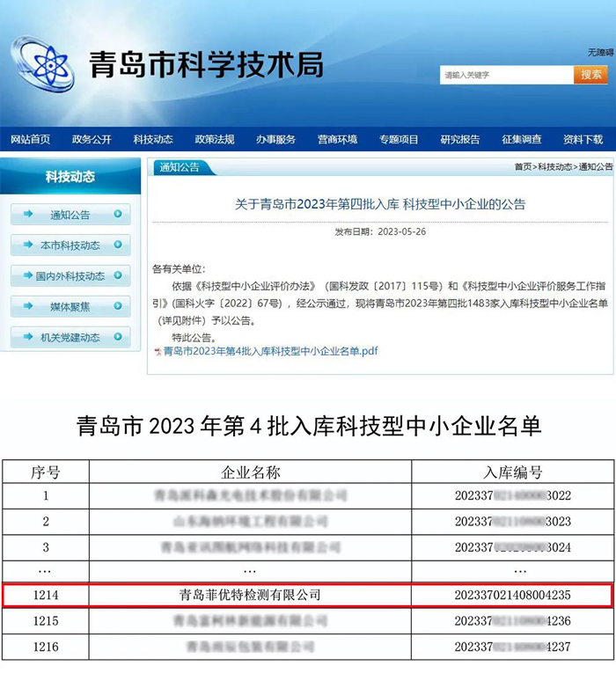Image resolution: width=616 pixels, height=688 pixels.
Task: Open the 无障碍 accessibility link
Action: [601, 53]
